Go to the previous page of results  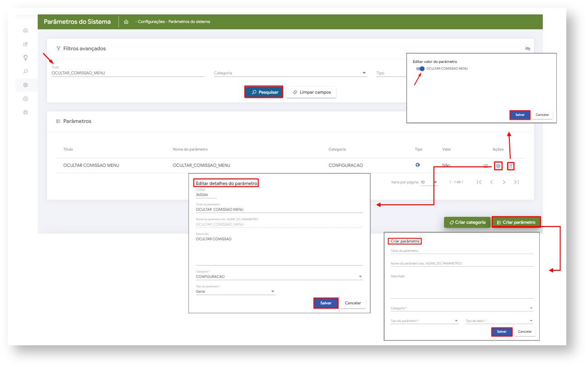[x=492, y=182]
